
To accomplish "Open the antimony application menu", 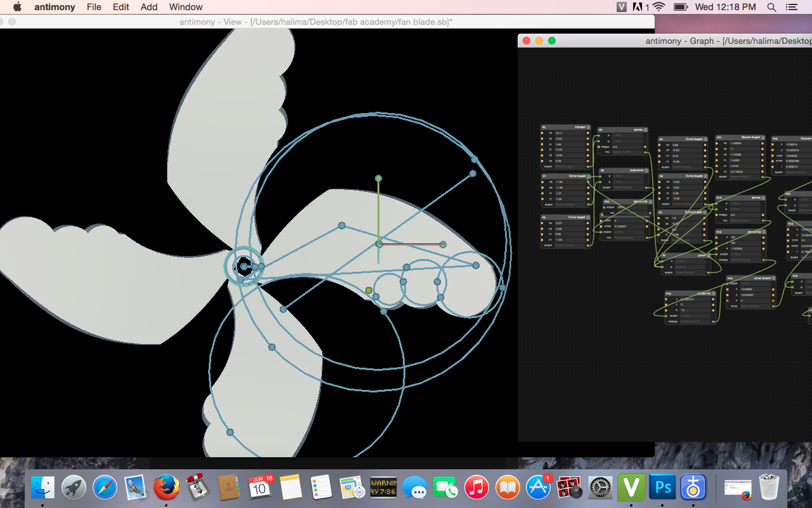I will point(55,7).
